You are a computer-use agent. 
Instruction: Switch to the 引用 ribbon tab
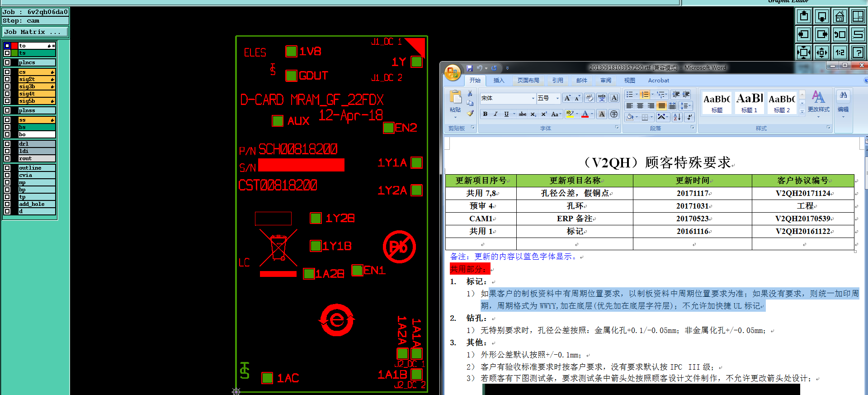pyautogui.click(x=557, y=81)
